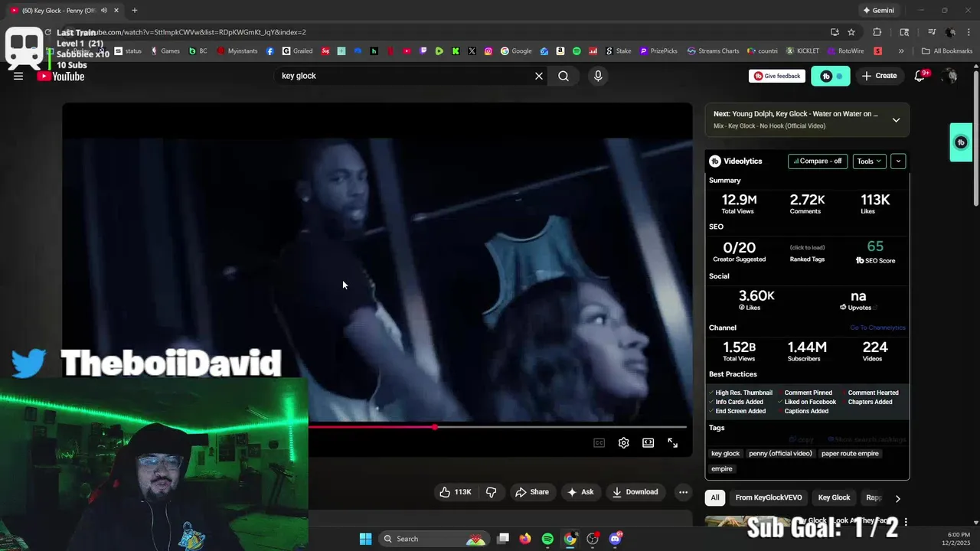Expand the Next up playlist panel
This screenshot has width=980, height=551.
click(x=896, y=119)
